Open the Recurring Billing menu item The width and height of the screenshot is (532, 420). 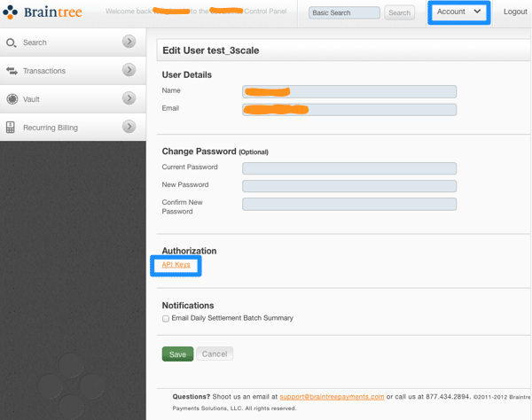click(x=51, y=128)
